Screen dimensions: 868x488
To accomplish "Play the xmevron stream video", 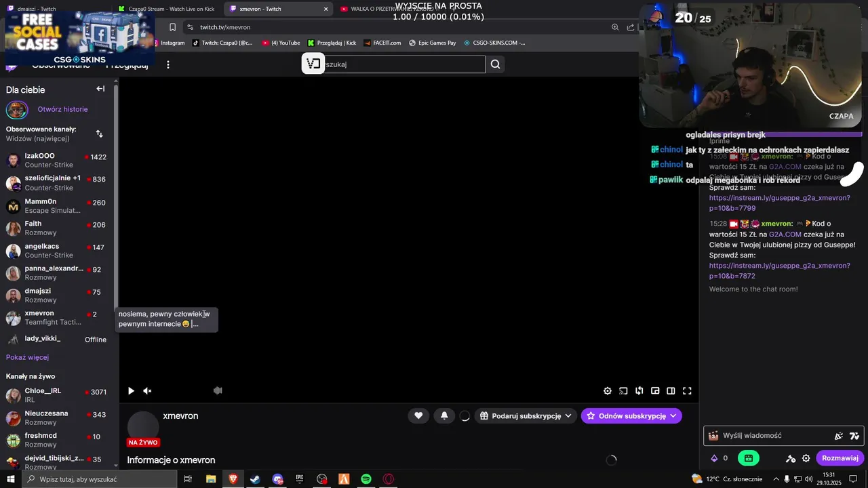I will [x=131, y=391].
